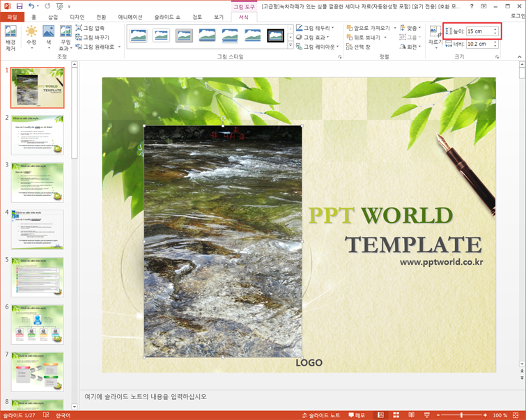The image size is (526, 420).
Task: Click height (높이) input field
Action: (x=479, y=31)
